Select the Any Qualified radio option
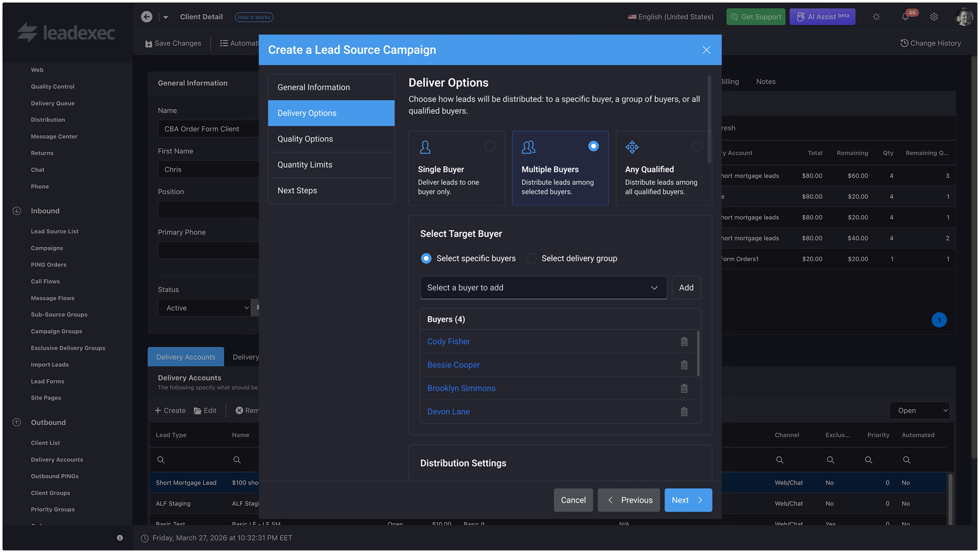 (x=697, y=146)
